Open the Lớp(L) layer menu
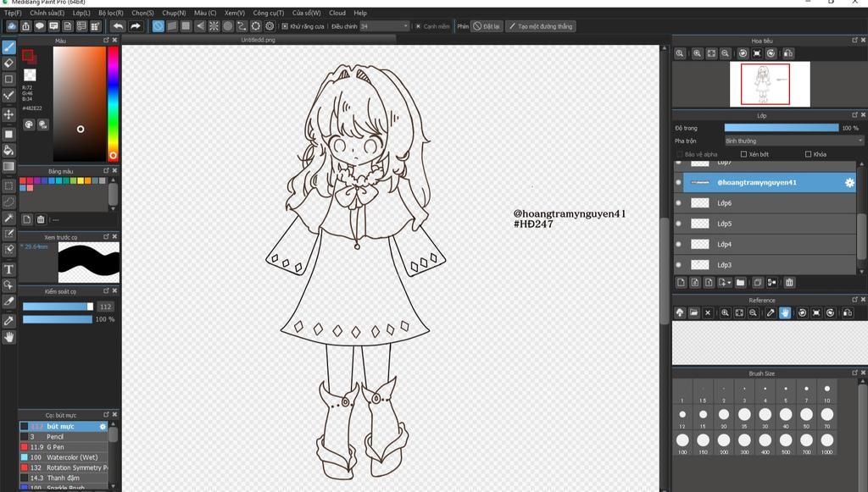868x492 pixels. point(81,13)
